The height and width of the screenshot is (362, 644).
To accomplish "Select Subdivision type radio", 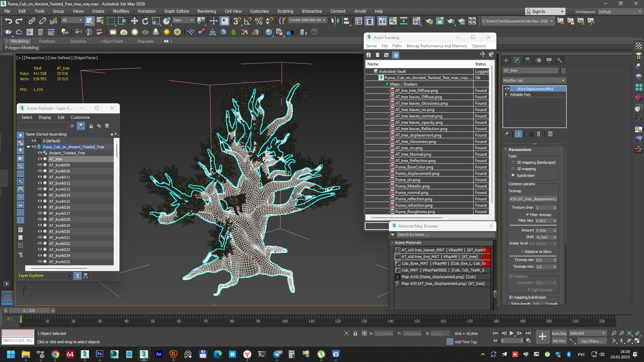I will click(513, 175).
